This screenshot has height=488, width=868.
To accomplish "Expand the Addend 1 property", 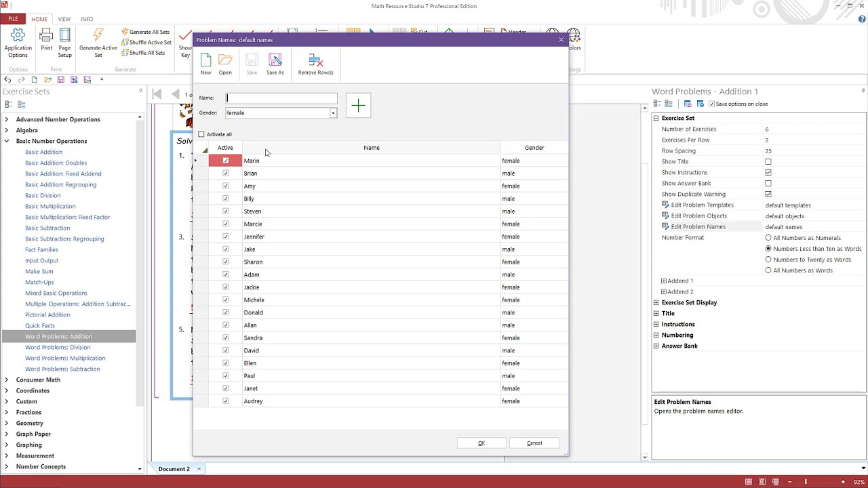I will click(x=664, y=281).
